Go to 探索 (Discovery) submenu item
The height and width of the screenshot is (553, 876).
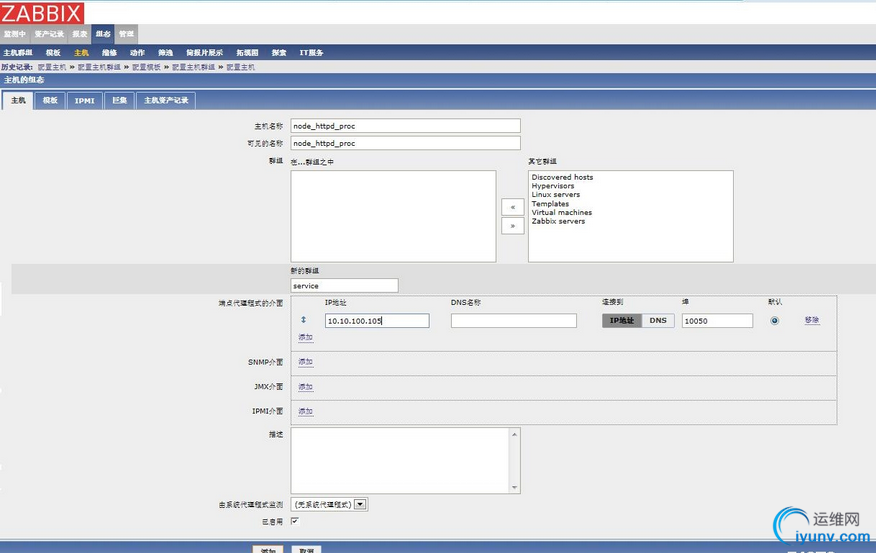point(279,53)
